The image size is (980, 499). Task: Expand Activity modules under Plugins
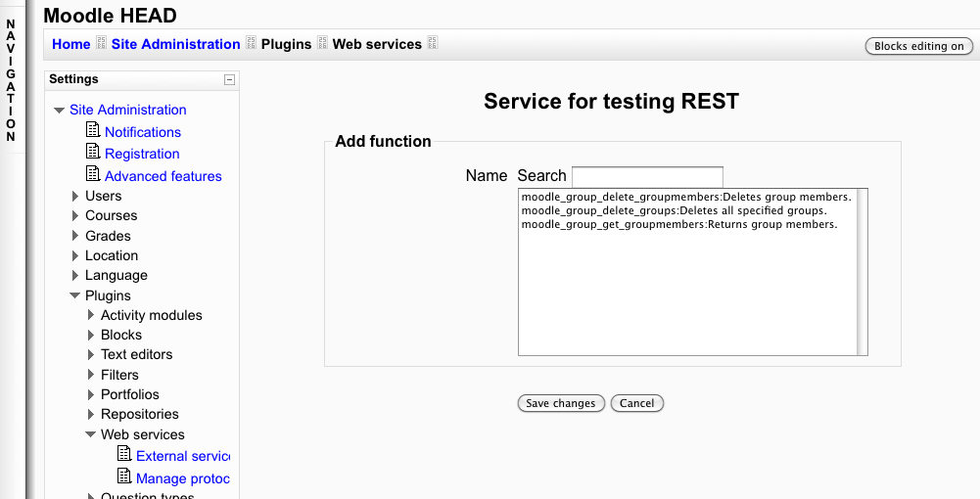(91, 316)
